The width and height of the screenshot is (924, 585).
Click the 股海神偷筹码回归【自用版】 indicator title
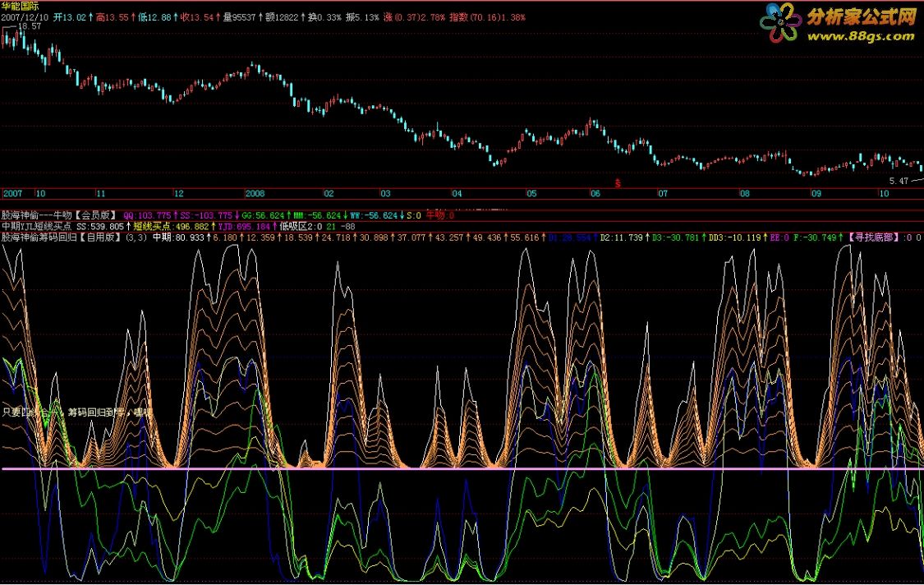(62, 237)
